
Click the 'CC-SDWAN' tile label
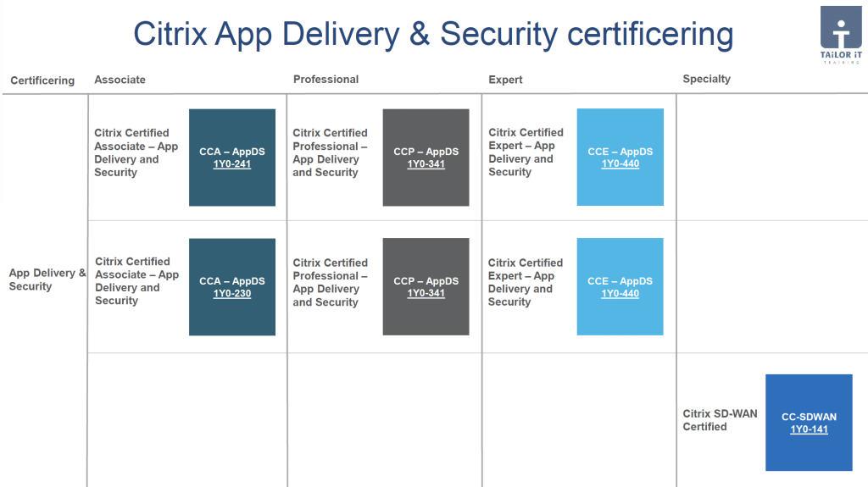809,417
